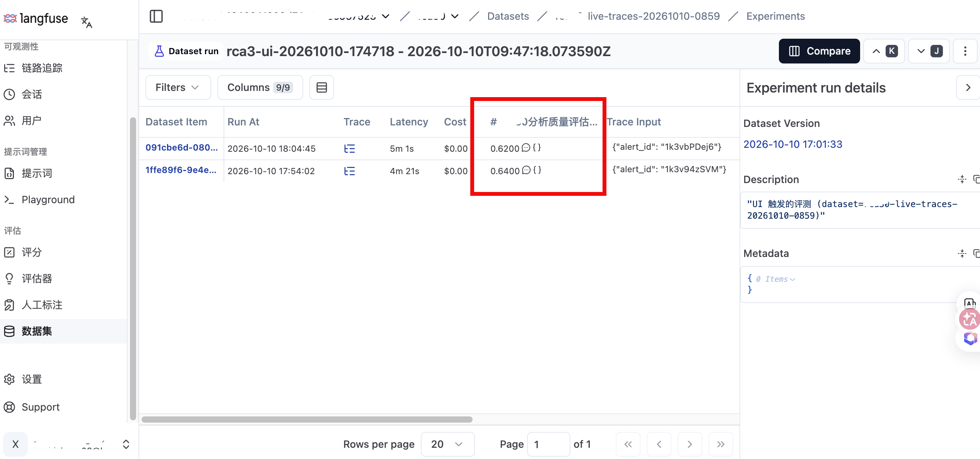Open trace icon for 091cbe6d row
Screen dimensions: 980x459
[350, 149]
